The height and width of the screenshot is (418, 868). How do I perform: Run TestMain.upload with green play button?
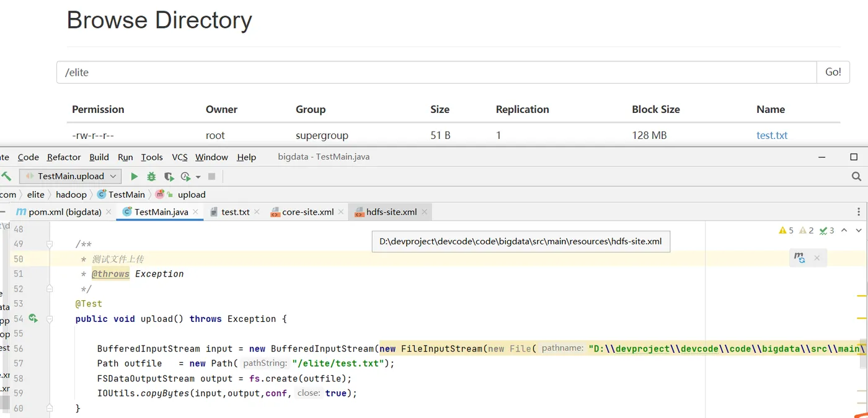tap(134, 176)
